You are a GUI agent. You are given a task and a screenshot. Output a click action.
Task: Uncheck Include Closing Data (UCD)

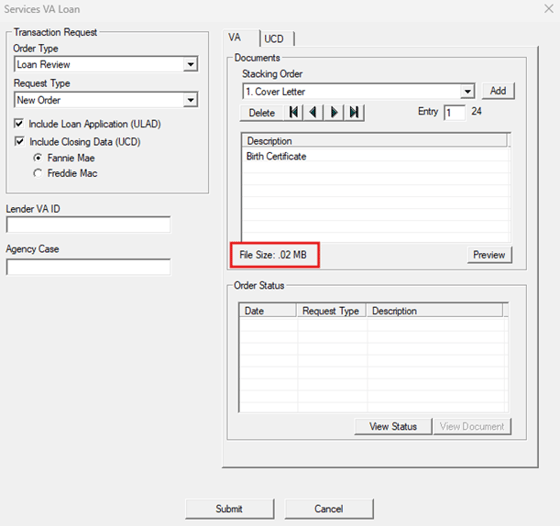pyautogui.click(x=19, y=141)
